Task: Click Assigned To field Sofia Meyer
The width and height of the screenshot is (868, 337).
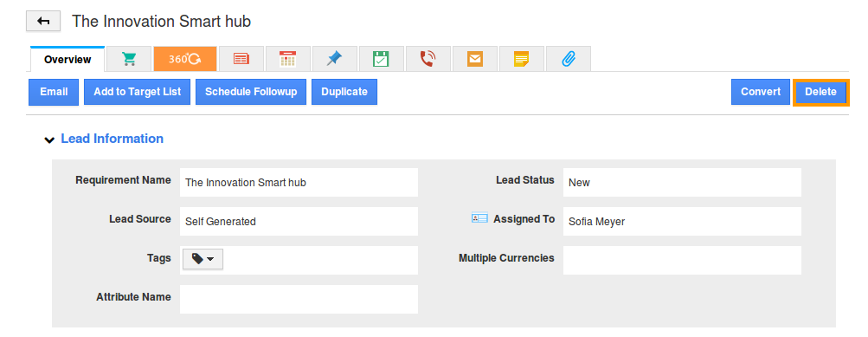Action: tap(682, 221)
